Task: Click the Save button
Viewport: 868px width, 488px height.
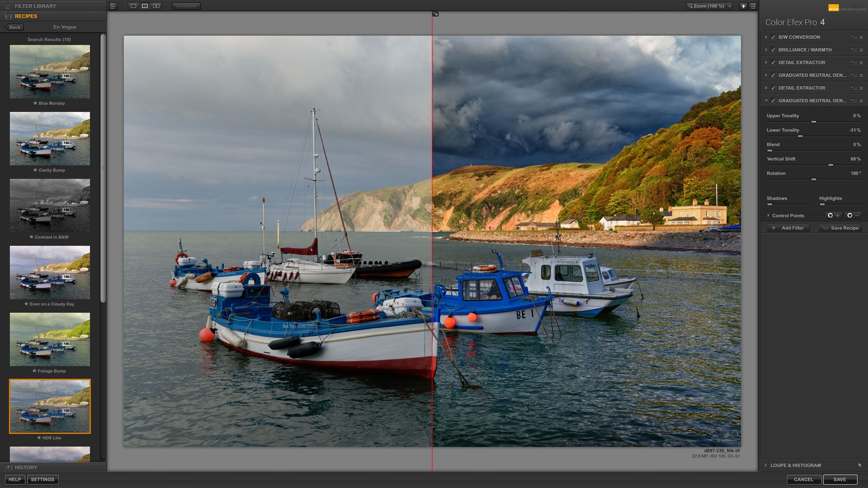Action: [840, 480]
